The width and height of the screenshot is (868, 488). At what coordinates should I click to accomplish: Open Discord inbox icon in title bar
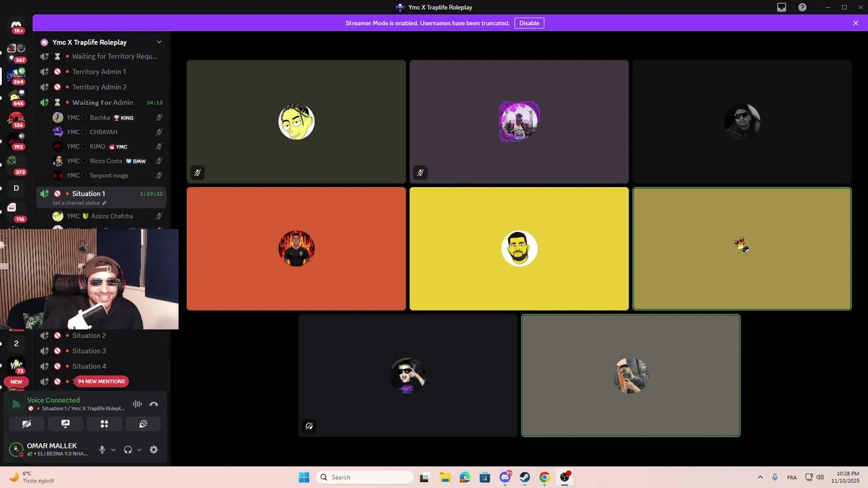tap(781, 7)
